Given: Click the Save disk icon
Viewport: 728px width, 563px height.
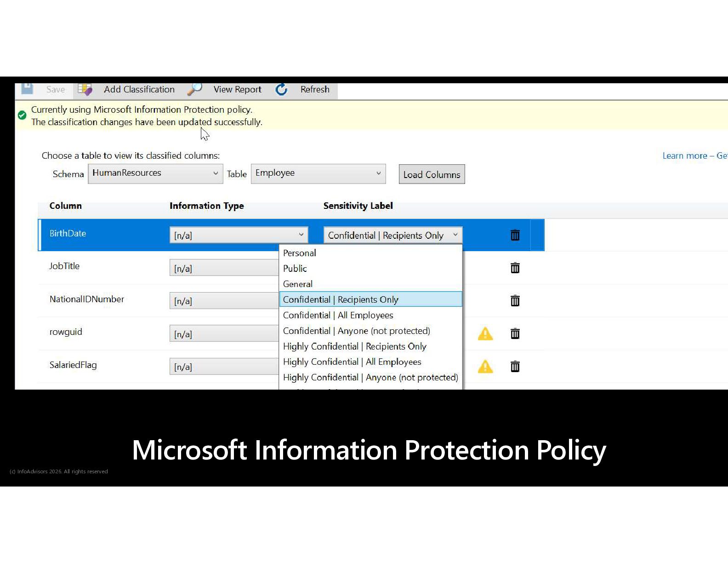Looking at the screenshot, I should coord(27,88).
